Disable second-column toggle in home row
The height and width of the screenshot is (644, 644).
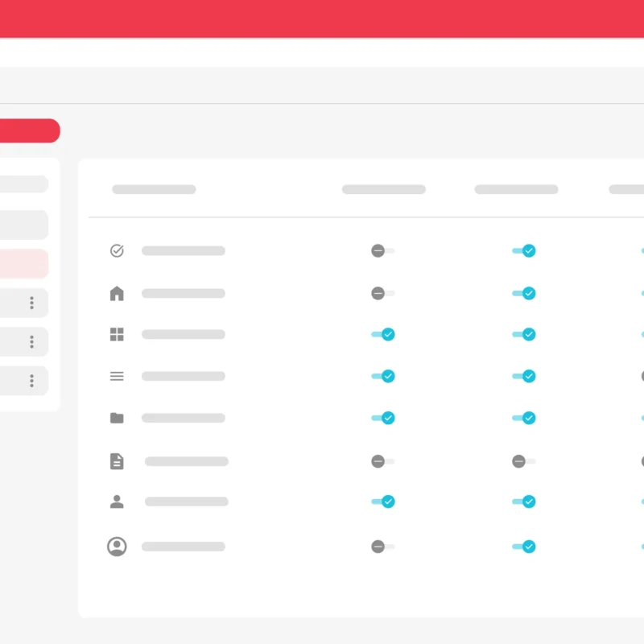[x=524, y=293]
